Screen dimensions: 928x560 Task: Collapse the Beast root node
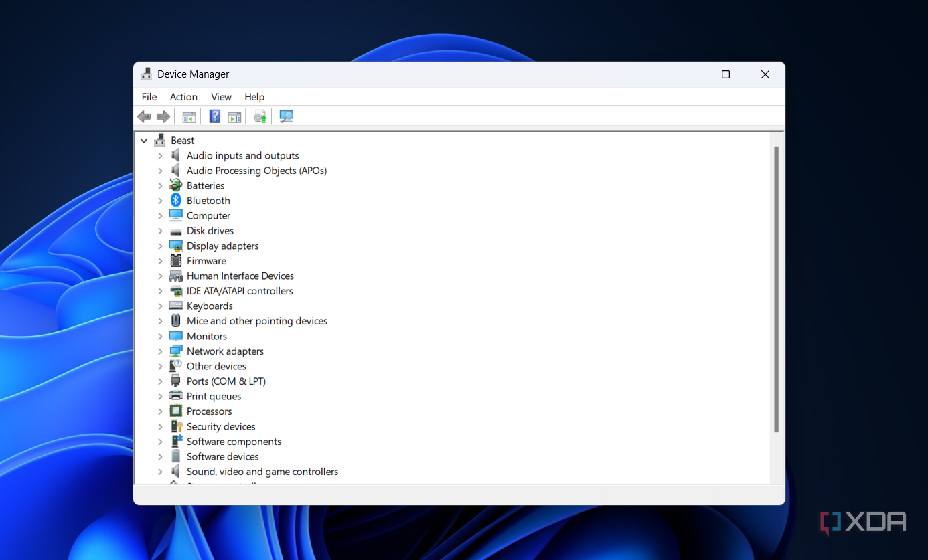click(144, 141)
